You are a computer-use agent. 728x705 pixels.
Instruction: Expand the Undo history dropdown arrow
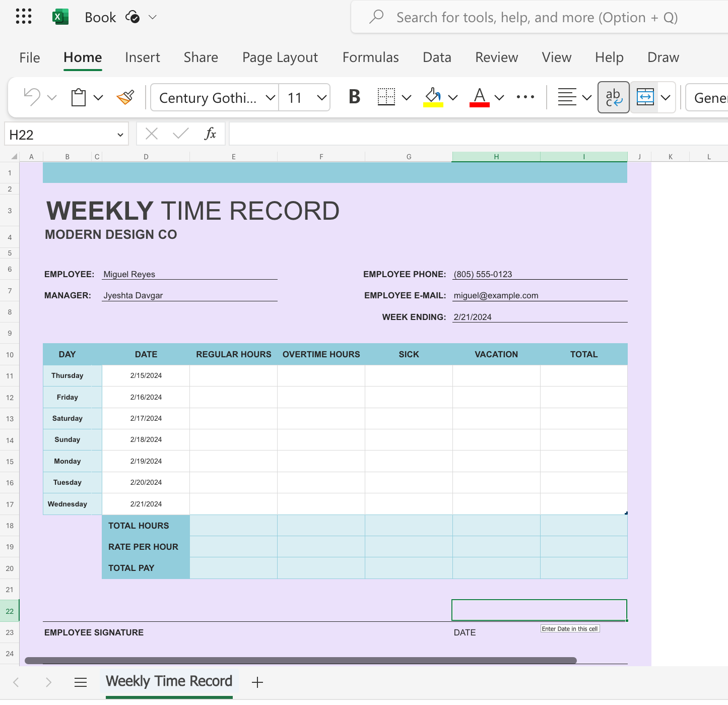pos(52,97)
